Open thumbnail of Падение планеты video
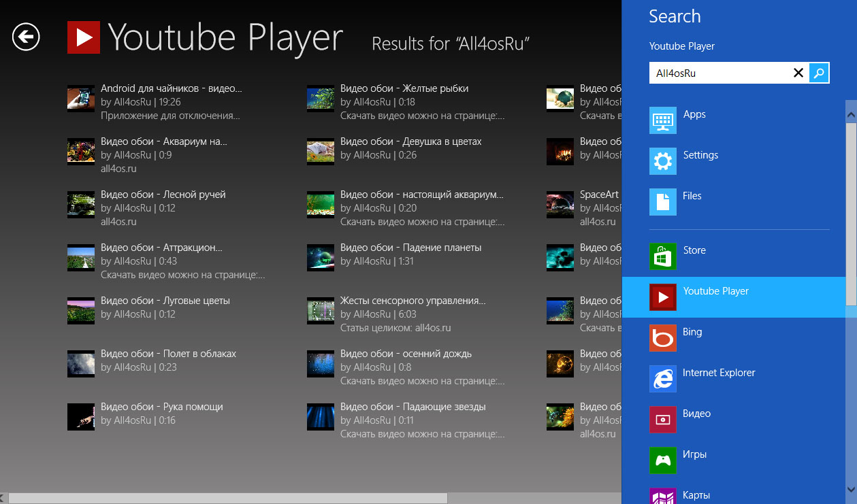The image size is (857, 504). click(321, 257)
